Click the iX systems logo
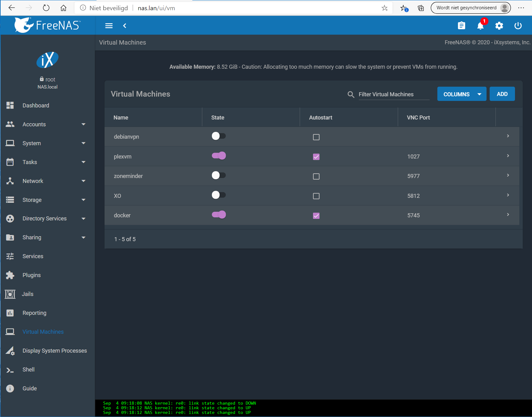This screenshot has width=532, height=417. (47, 60)
